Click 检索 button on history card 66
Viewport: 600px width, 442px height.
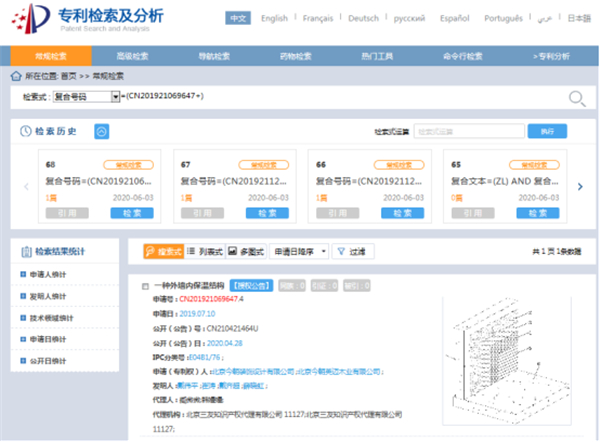[x=403, y=213]
